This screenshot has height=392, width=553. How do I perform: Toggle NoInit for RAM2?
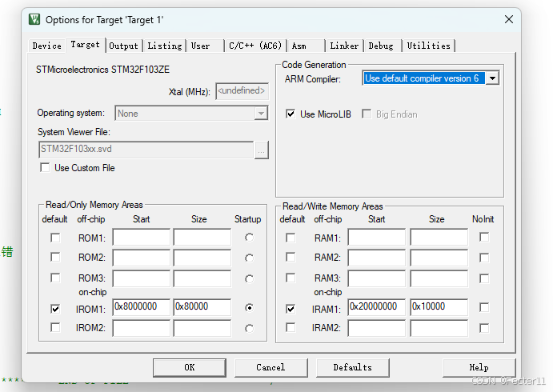(x=484, y=258)
